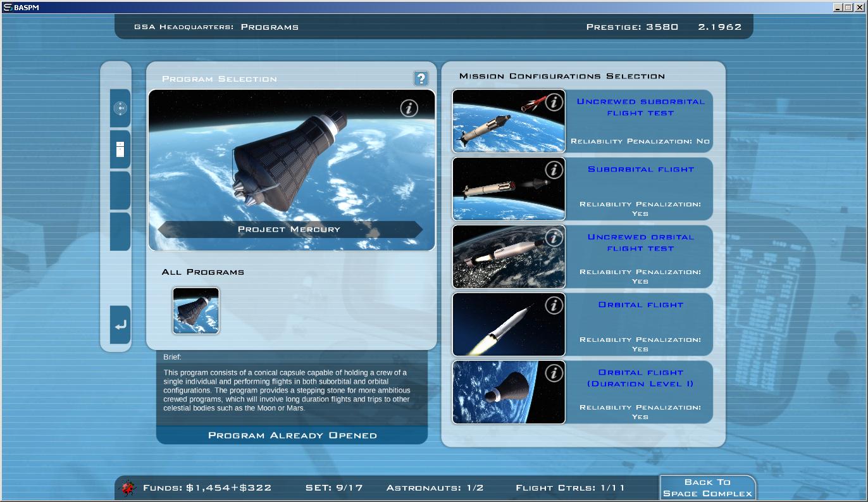
Task: Open the help question mark icon
Action: point(421,78)
